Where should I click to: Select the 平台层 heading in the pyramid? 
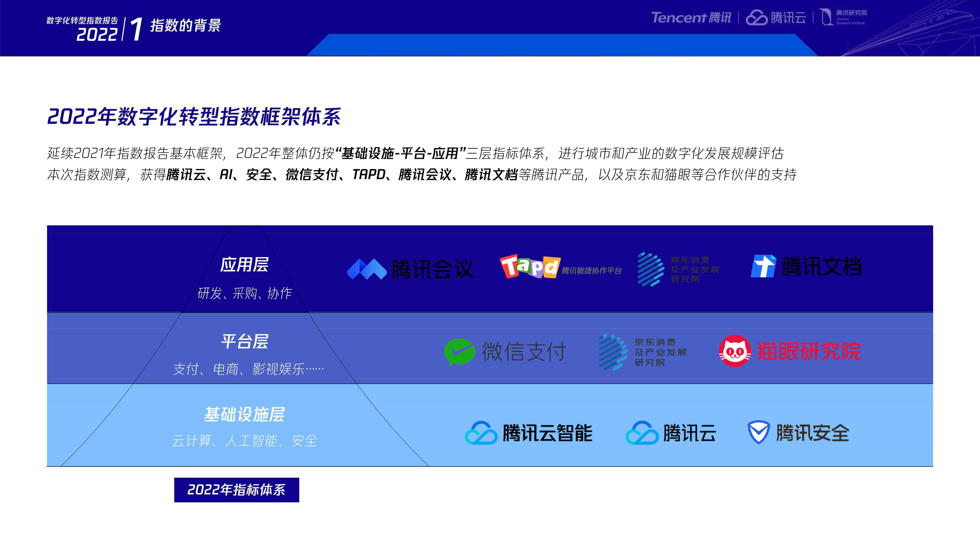coord(245,341)
